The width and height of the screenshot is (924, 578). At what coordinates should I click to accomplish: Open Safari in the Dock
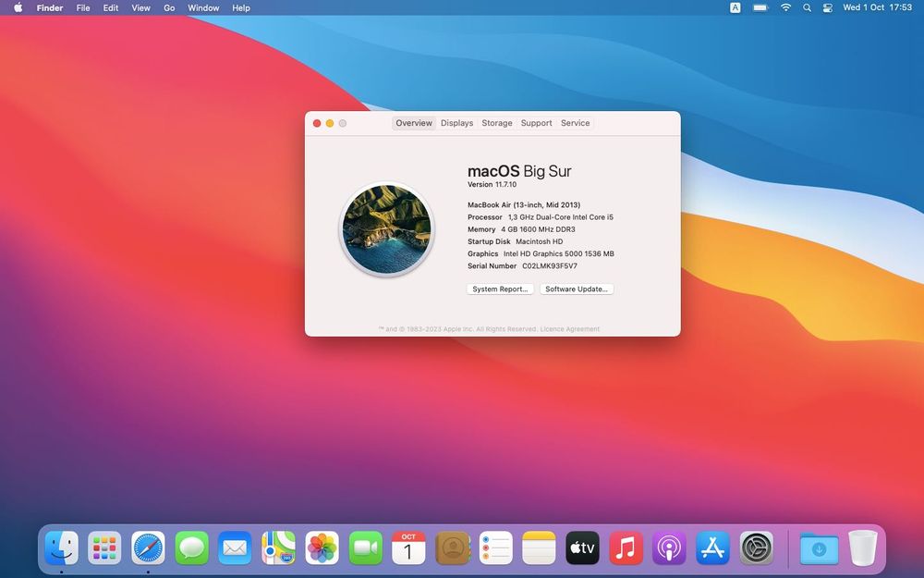pyautogui.click(x=148, y=547)
